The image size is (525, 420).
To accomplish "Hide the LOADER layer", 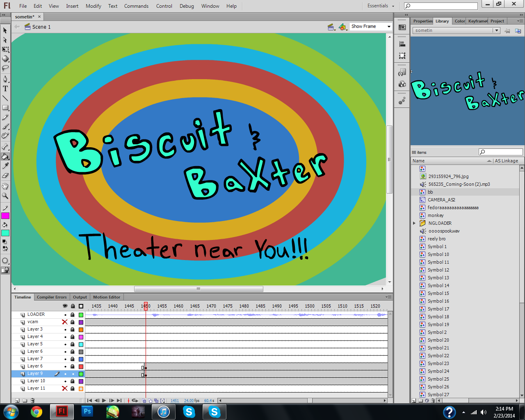I will coord(65,315).
